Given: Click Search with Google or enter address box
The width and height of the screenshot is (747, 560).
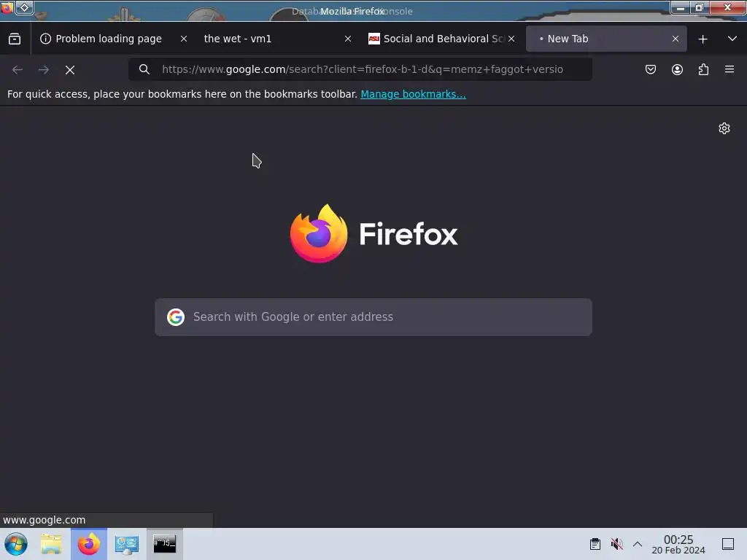Looking at the screenshot, I should [373, 317].
